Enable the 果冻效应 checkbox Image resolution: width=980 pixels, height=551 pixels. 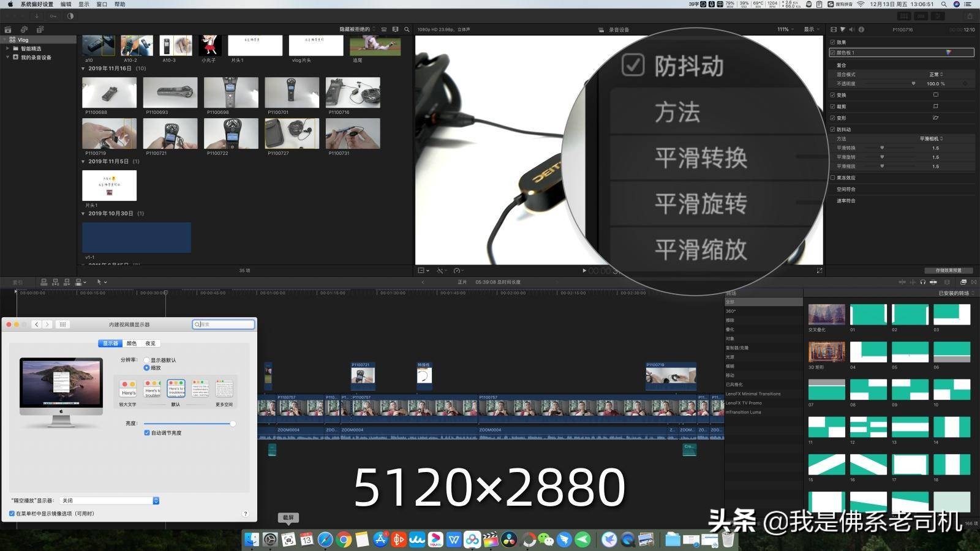[832, 177]
